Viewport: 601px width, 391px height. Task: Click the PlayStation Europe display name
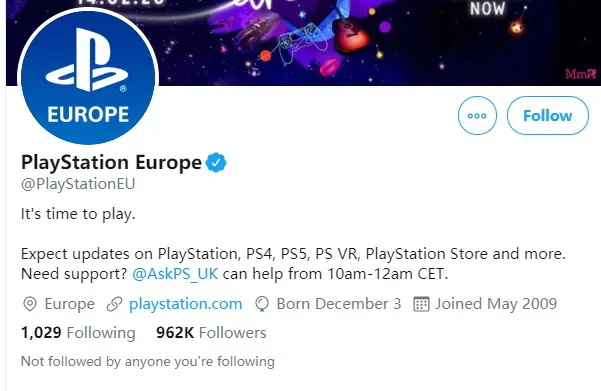tap(111, 163)
